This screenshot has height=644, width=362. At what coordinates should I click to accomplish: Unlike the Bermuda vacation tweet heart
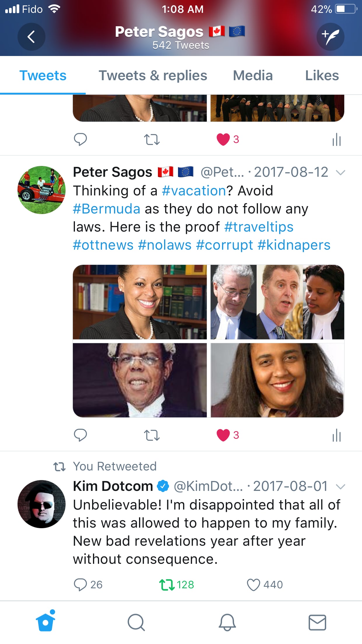(223, 435)
